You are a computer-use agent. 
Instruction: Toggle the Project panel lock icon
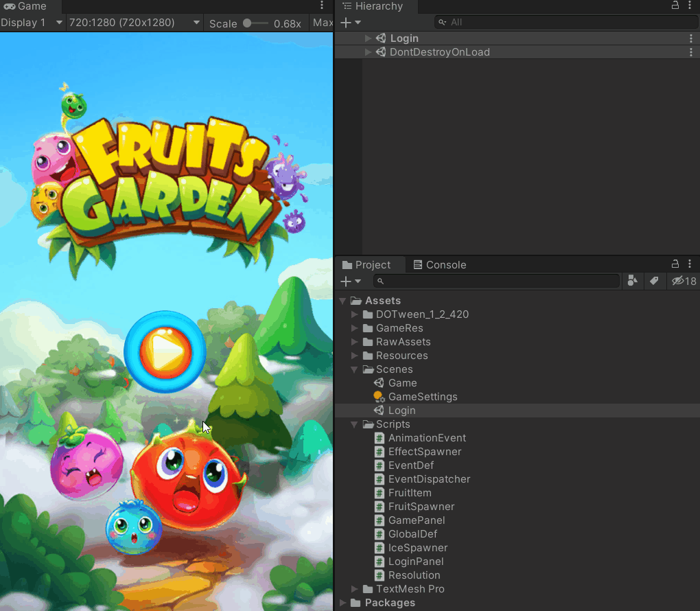675,264
